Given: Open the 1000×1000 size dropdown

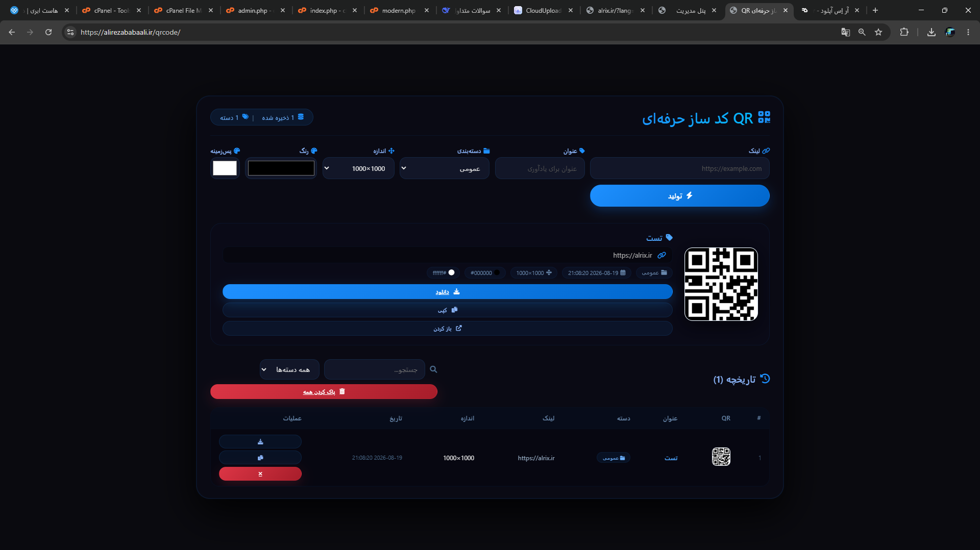Looking at the screenshot, I should (358, 168).
